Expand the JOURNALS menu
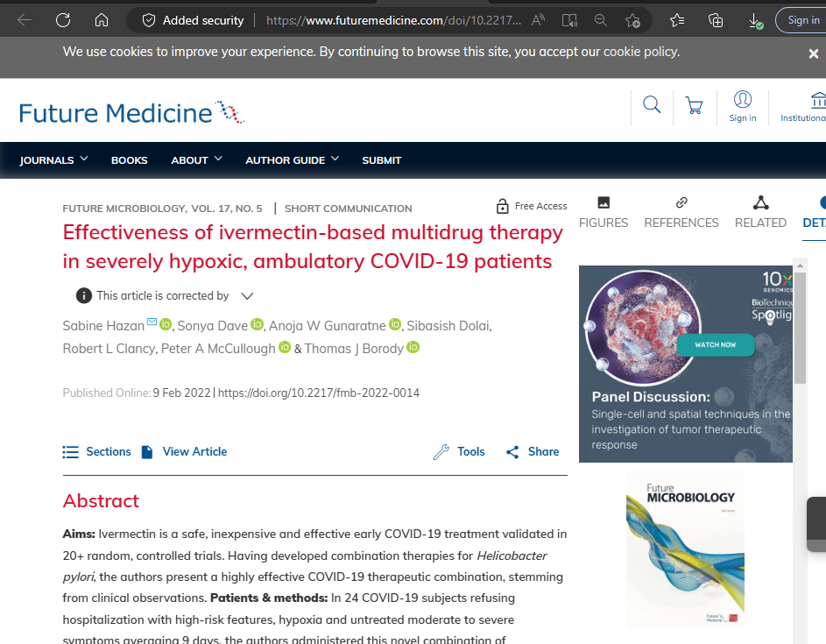 pos(53,160)
